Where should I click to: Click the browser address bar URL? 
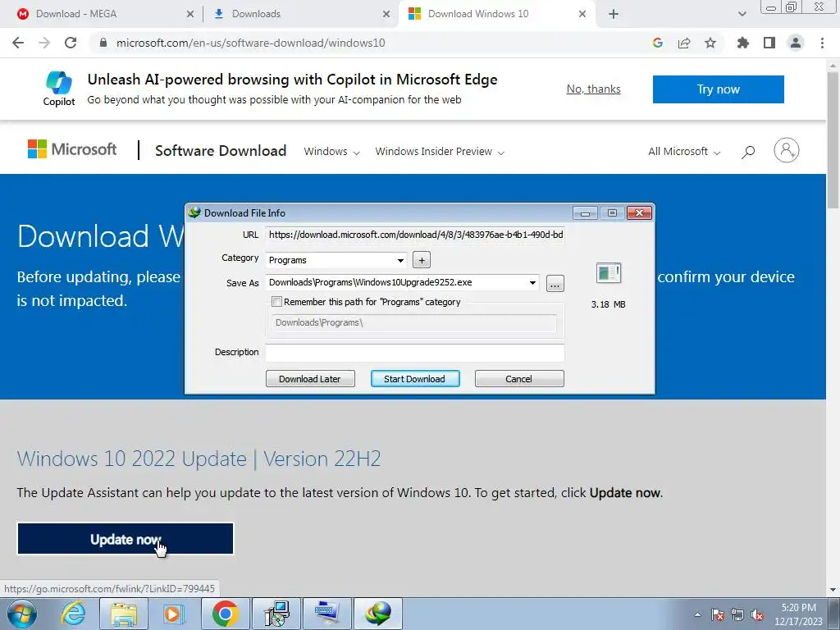tap(250, 43)
